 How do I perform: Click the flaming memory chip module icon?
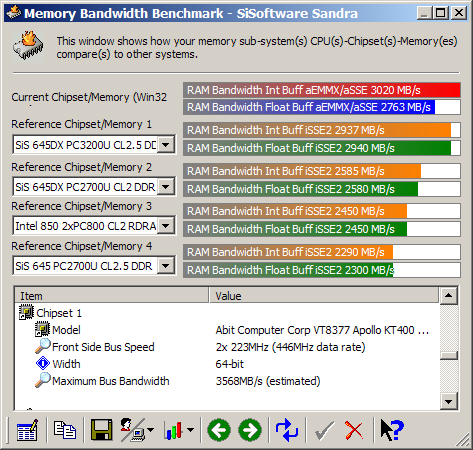pyautogui.click(x=28, y=46)
